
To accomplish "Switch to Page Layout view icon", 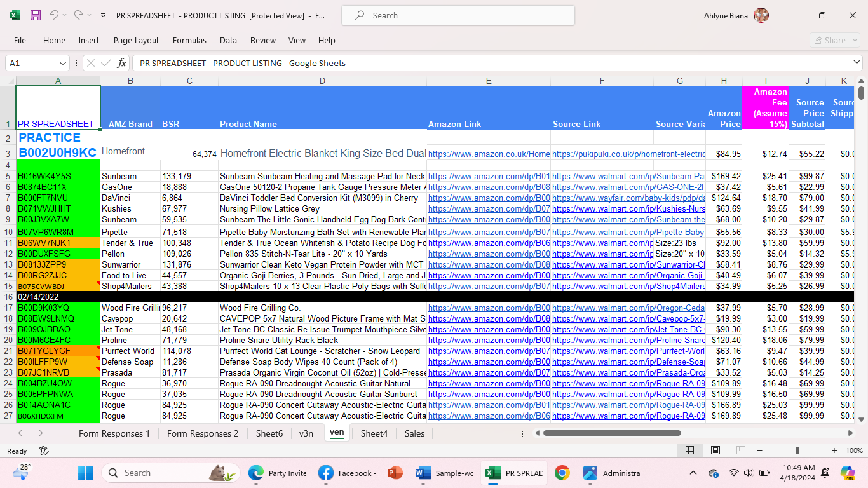I will tap(715, 451).
